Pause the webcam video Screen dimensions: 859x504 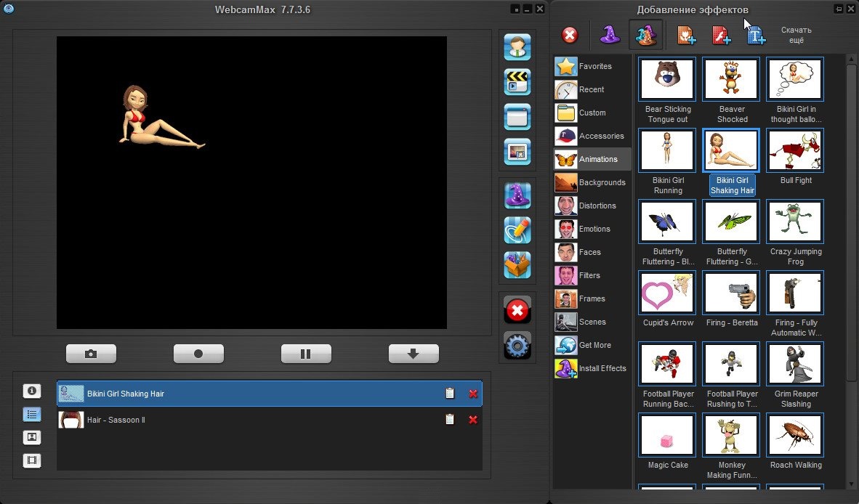pos(306,354)
